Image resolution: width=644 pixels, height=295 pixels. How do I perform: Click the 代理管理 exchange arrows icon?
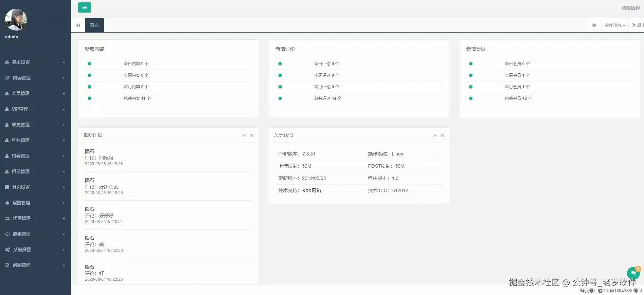[x=7, y=219]
